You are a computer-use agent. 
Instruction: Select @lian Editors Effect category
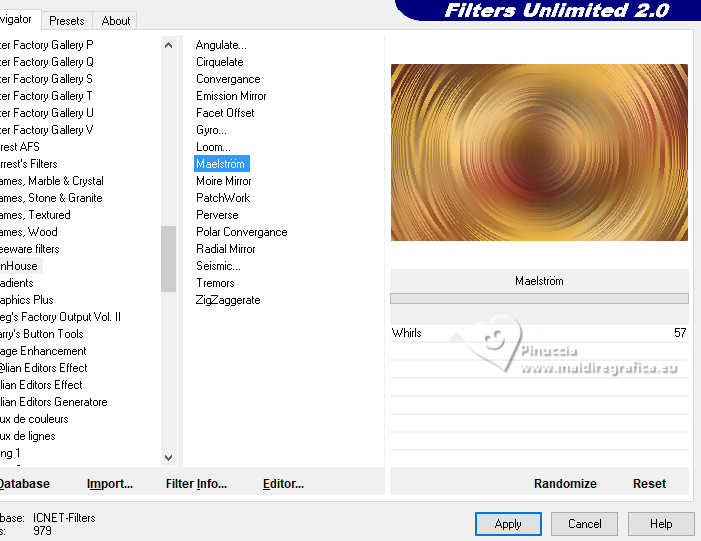(x=43, y=368)
